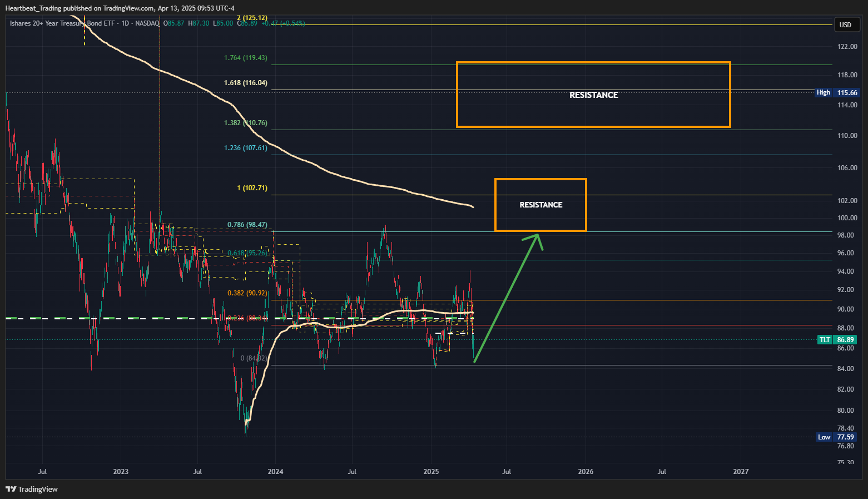Image resolution: width=868 pixels, height=499 pixels.
Task: Click the Fib label 1.618 (116.04)
Action: point(245,83)
